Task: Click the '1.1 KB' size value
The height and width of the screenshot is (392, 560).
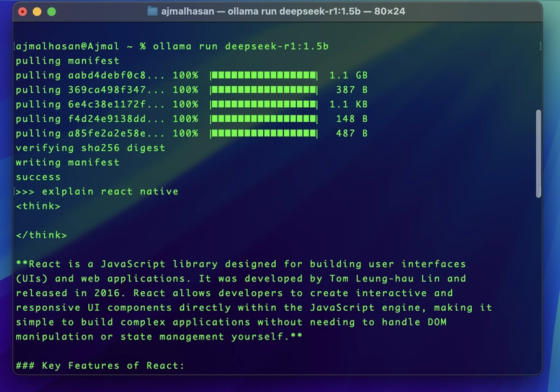Action: coord(349,104)
